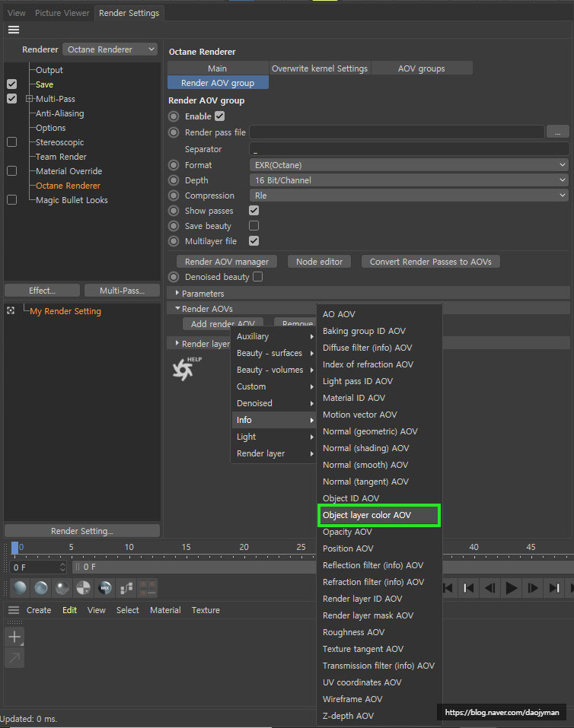Expand the Parameters section
The height and width of the screenshot is (728, 574).
coord(177,293)
